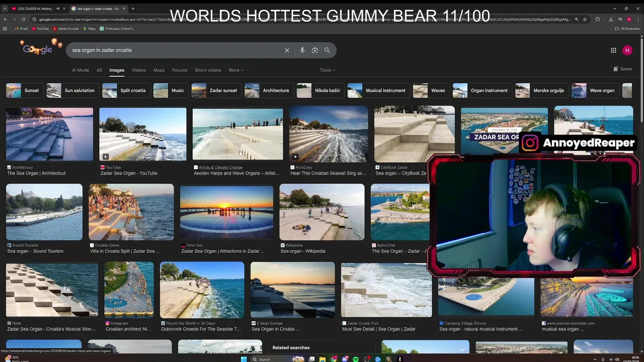This screenshot has width=644, height=362.
Task: Switch to the ZAGREB 4K Walking tab
Action: point(35,9)
